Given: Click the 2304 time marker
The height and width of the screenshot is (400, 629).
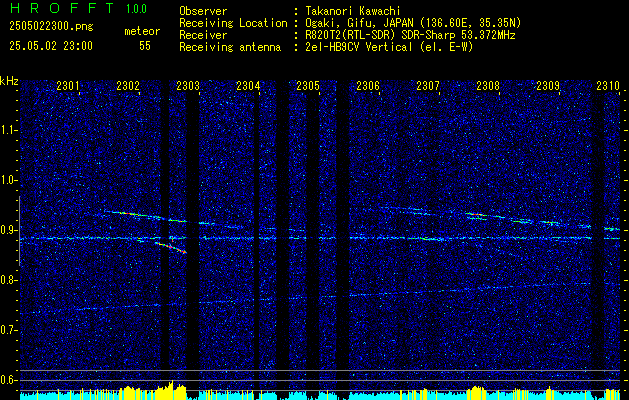Looking at the screenshot, I should pos(248,85).
